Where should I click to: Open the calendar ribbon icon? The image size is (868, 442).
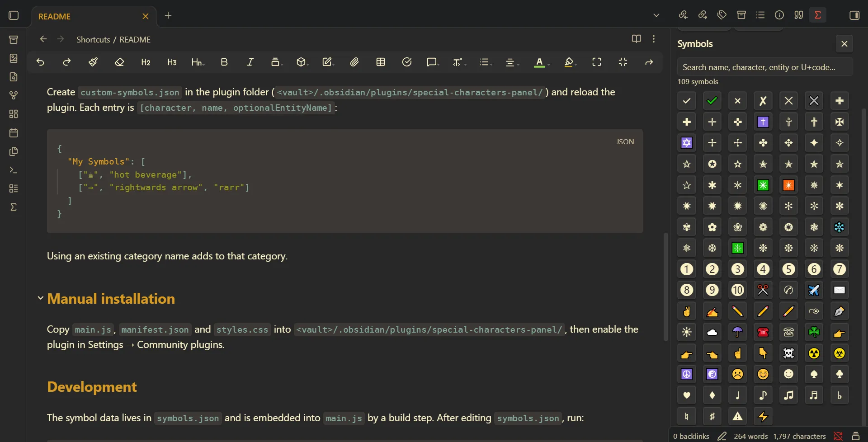[14, 132]
